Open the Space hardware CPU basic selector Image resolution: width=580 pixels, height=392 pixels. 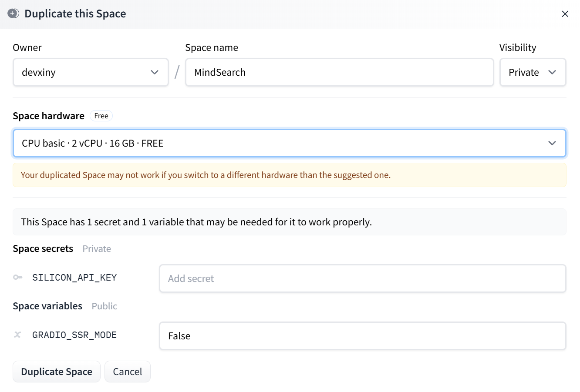point(290,143)
